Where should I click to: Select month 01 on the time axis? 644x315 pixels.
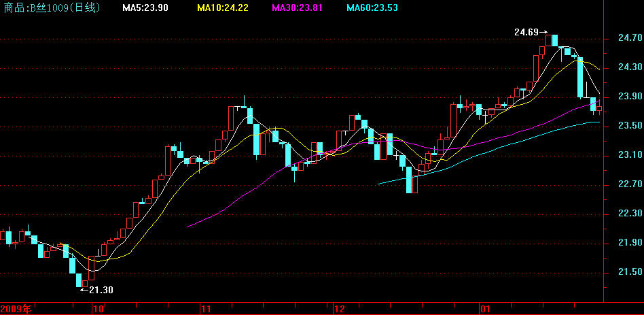[484, 309]
